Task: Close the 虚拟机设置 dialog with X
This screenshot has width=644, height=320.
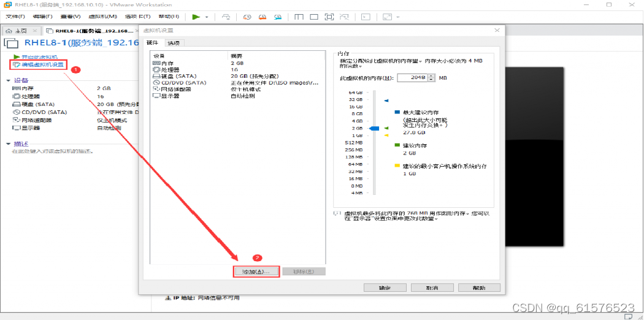Action: coord(497,31)
